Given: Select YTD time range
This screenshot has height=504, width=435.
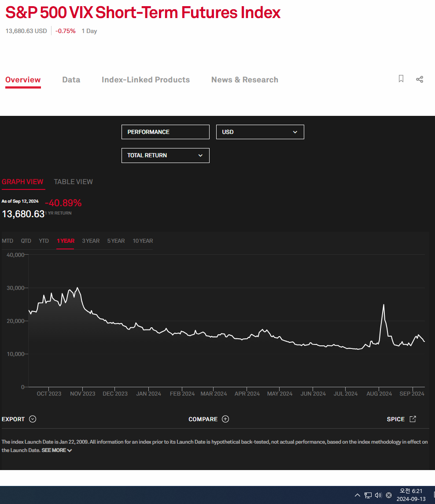Looking at the screenshot, I should (44, 241).
